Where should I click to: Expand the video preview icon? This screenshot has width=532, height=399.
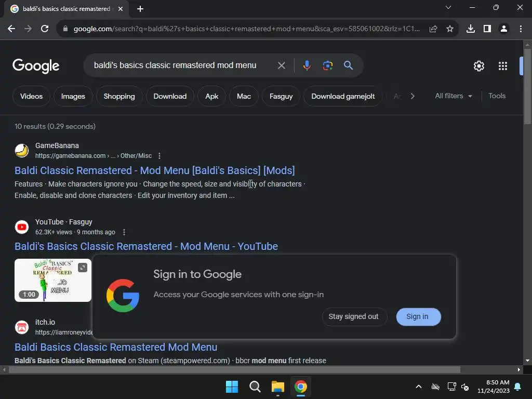(x=83, y=268)
